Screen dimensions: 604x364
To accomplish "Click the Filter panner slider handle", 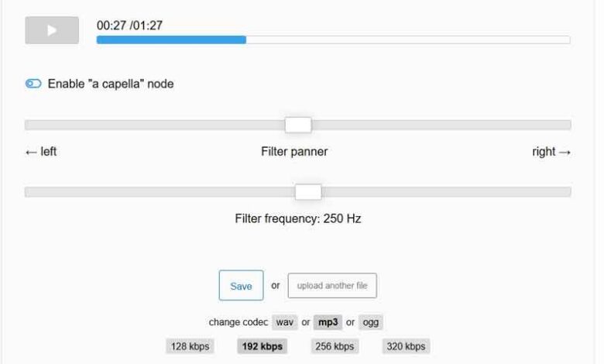I will coord(298,125).
